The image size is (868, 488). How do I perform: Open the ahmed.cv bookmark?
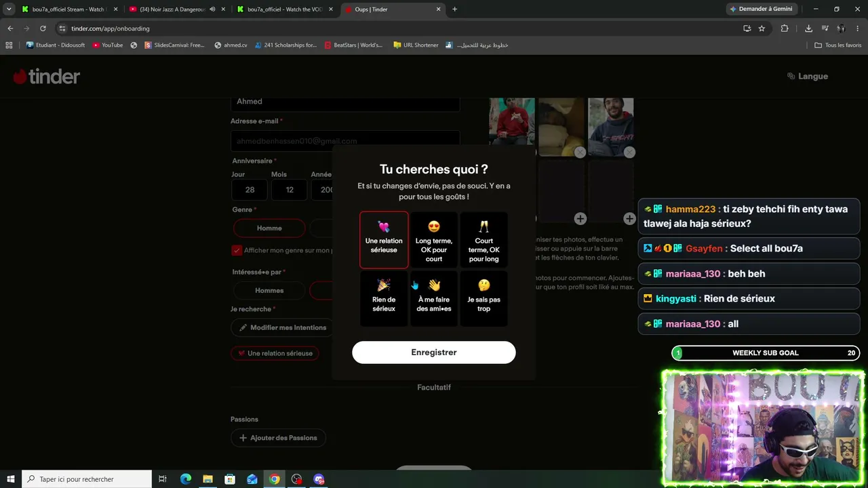[x=231, y=45]
